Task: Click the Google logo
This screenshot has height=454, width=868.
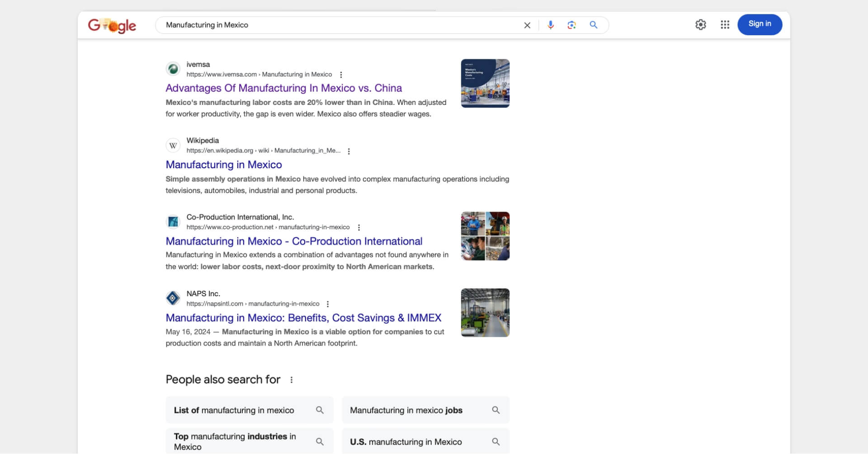Action: coord(112,25)
